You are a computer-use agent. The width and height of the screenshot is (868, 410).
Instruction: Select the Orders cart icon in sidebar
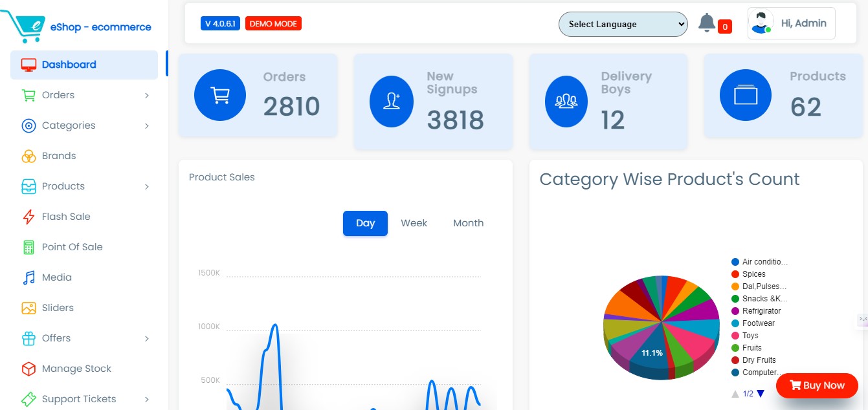click(x=29, y=94)
